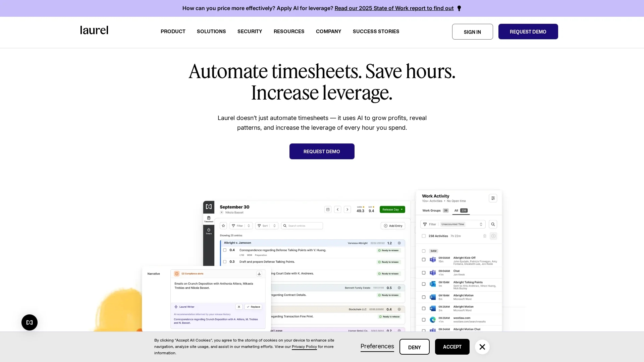Image resolution: width=644 pixels, height=362 pixels.
Task: Open the Release Day dropdown
Action: coord(392,209)
